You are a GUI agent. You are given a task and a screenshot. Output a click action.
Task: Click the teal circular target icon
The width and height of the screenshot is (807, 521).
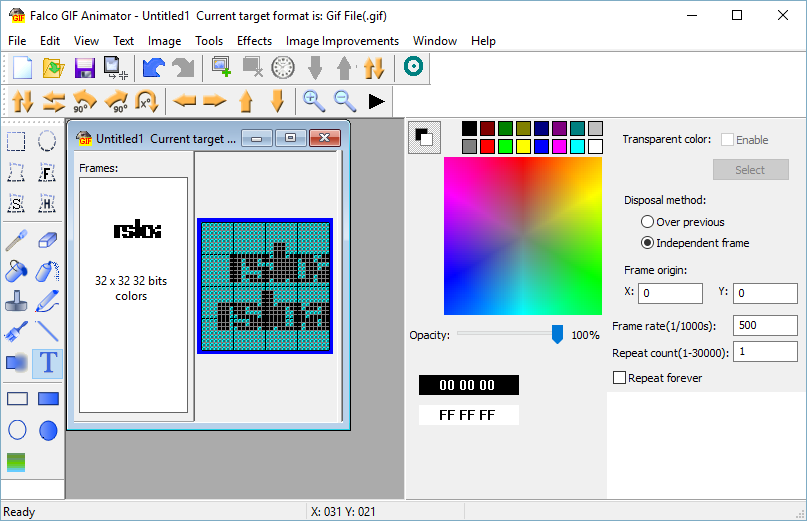point(413,66)
